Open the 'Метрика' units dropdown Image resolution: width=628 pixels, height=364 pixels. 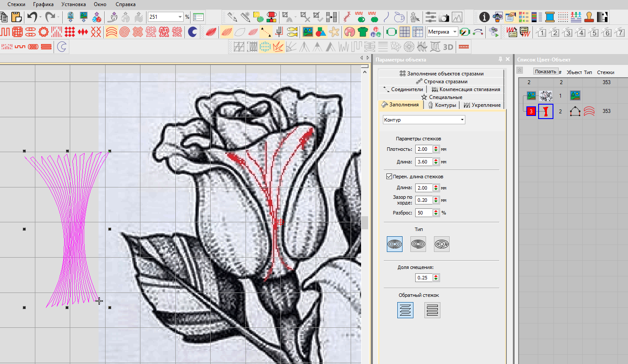(455, 32)
